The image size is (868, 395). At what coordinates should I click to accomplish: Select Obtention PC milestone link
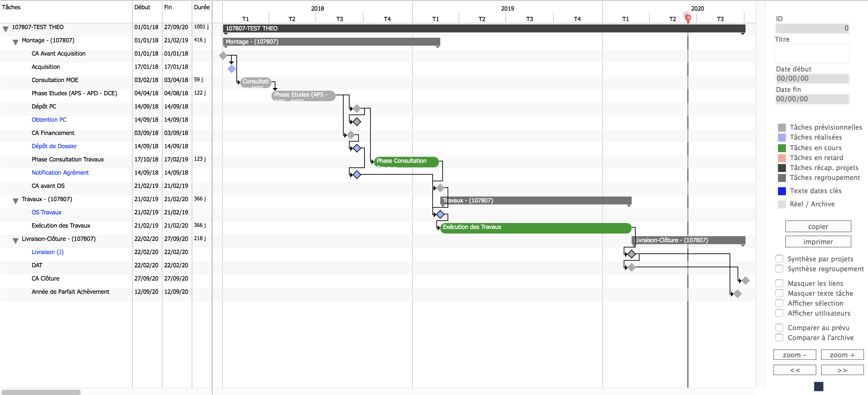49,119
